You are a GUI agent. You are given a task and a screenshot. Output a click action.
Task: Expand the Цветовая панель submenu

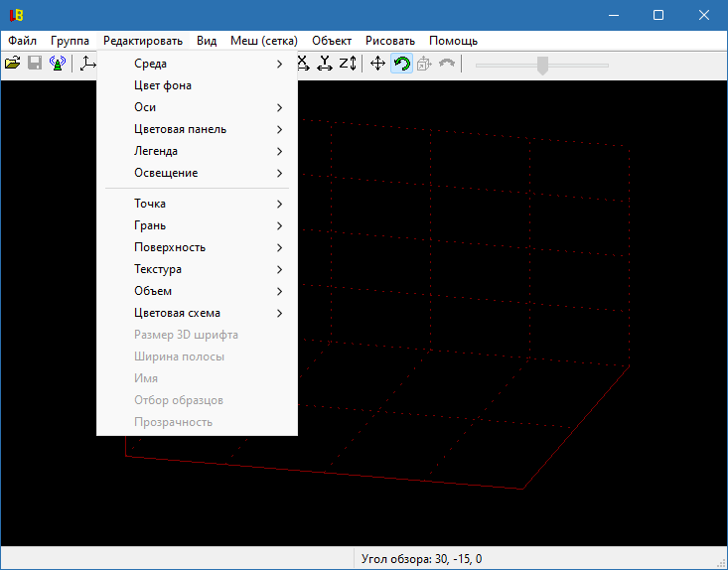pos(198,129)
